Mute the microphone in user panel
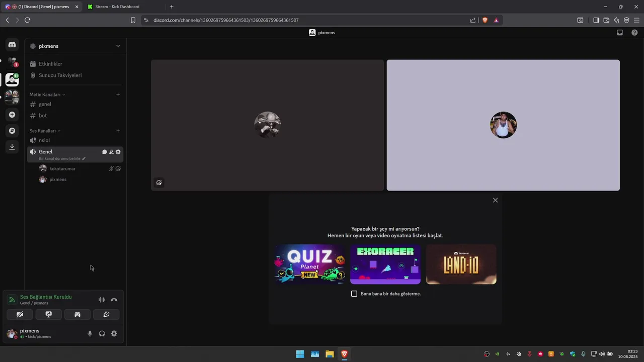 click(90, 333)
